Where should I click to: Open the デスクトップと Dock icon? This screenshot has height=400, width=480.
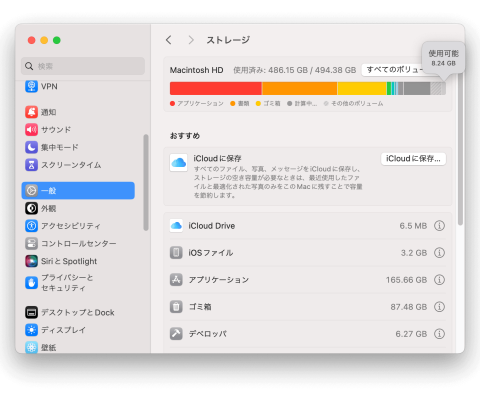point(31,312)
